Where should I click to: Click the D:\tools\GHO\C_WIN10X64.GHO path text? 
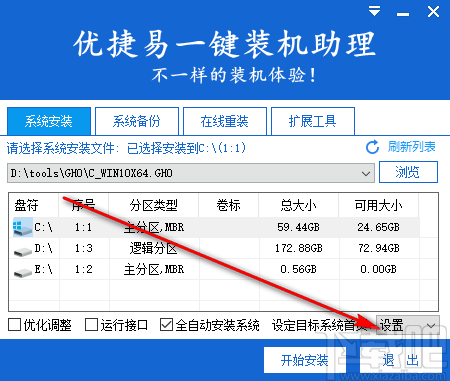[x=91, y=173]
